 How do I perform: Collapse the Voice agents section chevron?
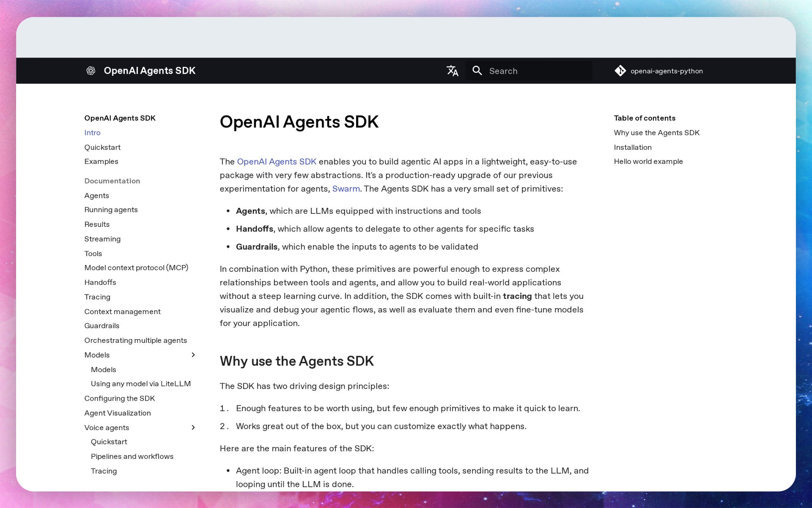click(x=193, y=428)
